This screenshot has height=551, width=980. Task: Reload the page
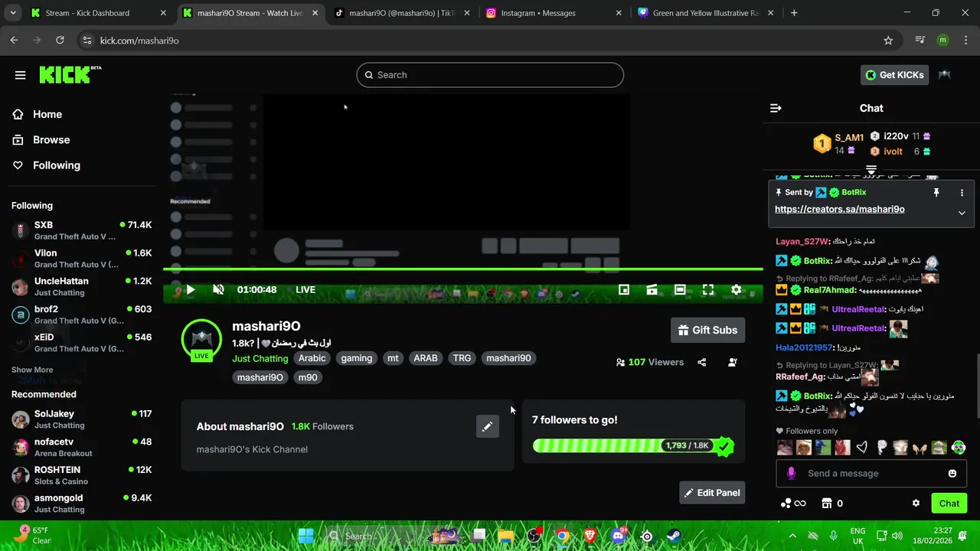coord(60,41)
